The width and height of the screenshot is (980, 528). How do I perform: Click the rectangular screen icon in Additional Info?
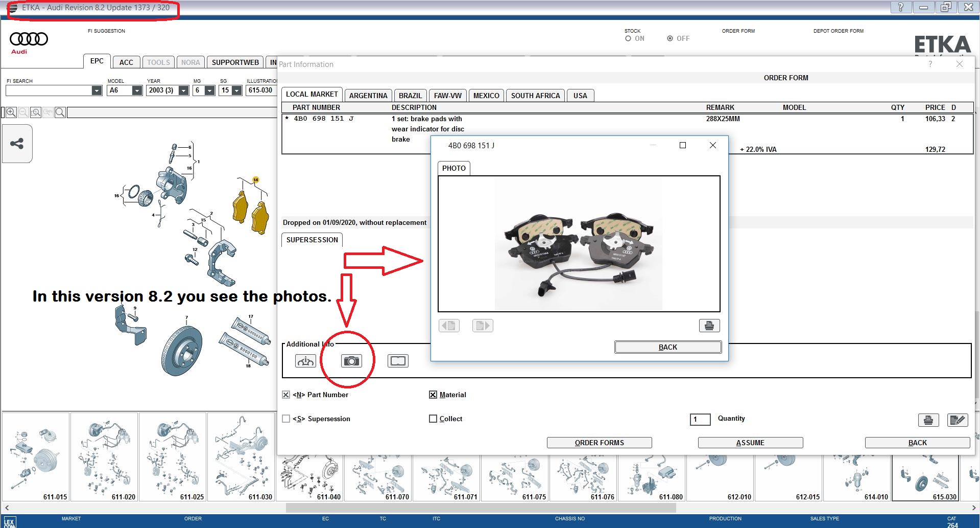coord(398,361)
